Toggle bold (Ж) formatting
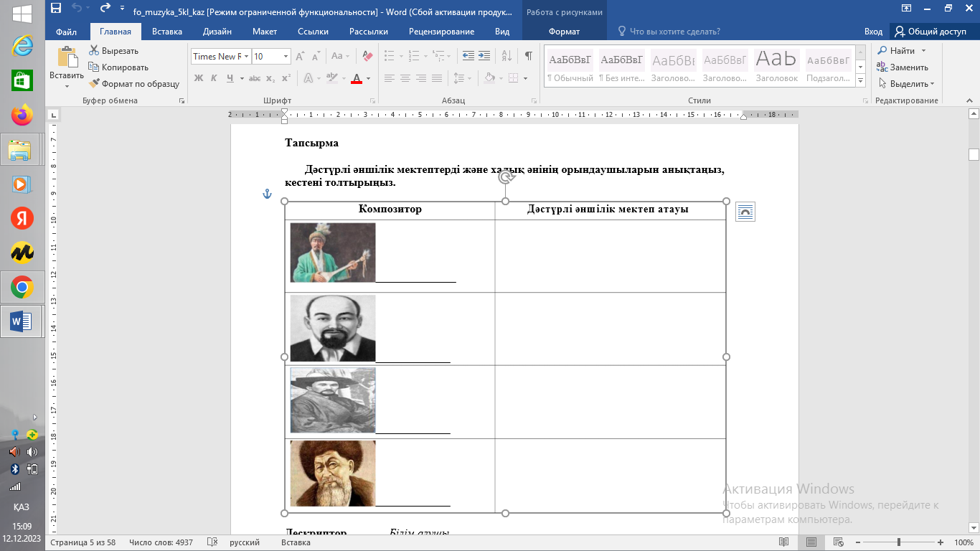 199,78
